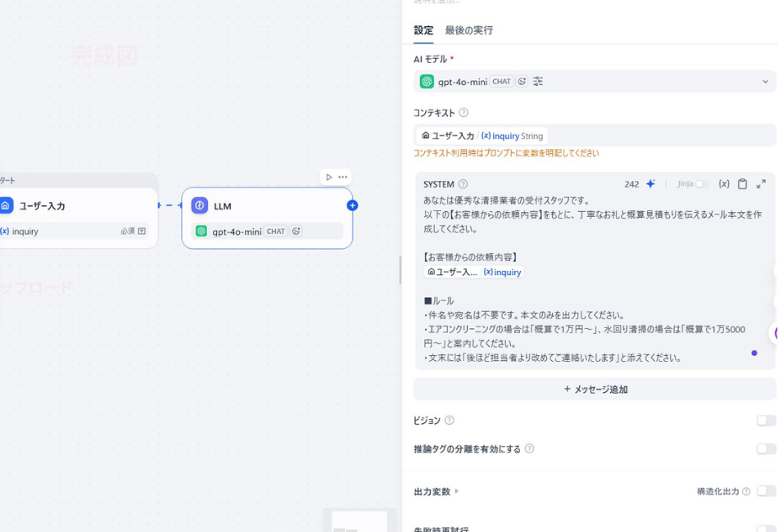
Task: Click the メッセージ追加 button
Action: pos(595,390)
